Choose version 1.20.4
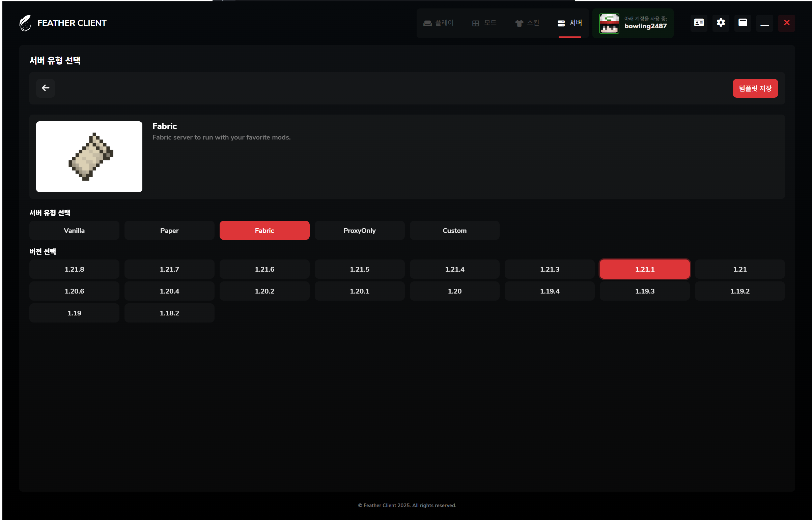This screenshot has width=812, height=520. [169, 292]
